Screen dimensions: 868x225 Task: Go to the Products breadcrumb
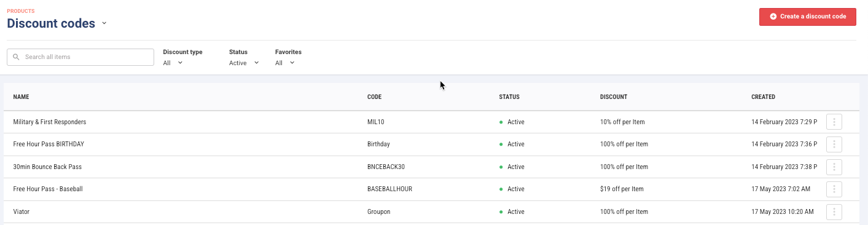click(x=21, y=11)
